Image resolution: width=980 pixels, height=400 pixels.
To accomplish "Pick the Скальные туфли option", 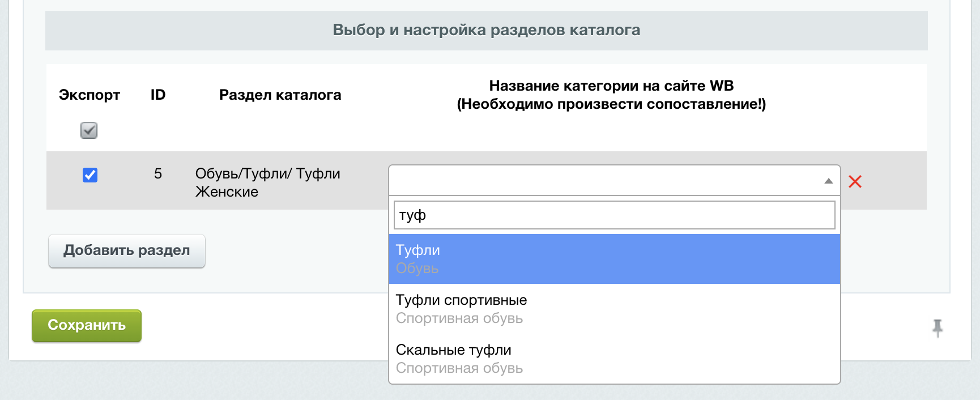I will click(x=614, y=359).
